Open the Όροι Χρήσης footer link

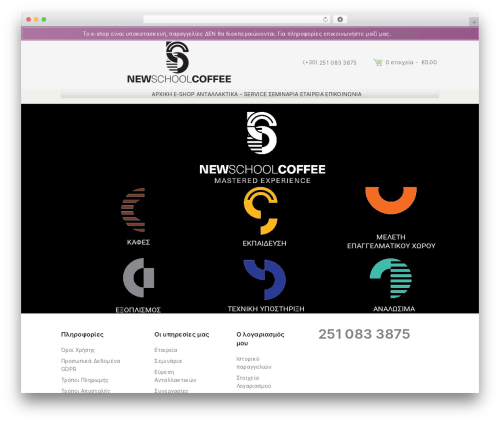[x=78, y=350]
